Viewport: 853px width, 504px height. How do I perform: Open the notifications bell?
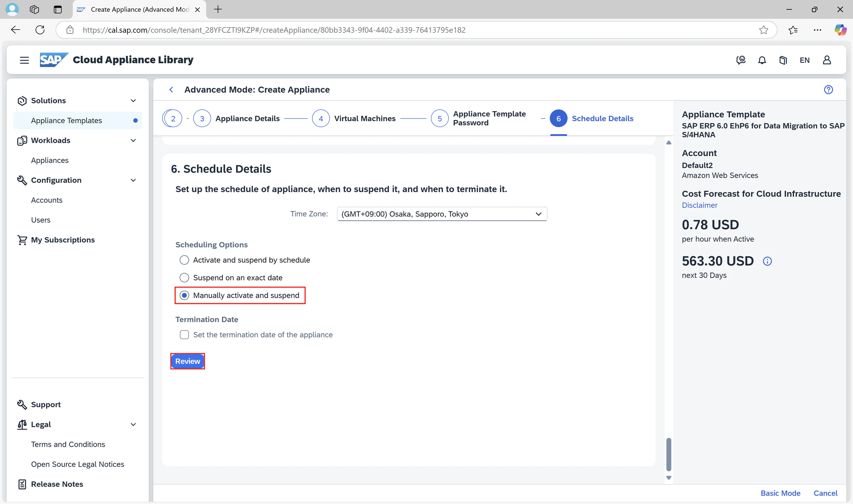tap(762, 60)
